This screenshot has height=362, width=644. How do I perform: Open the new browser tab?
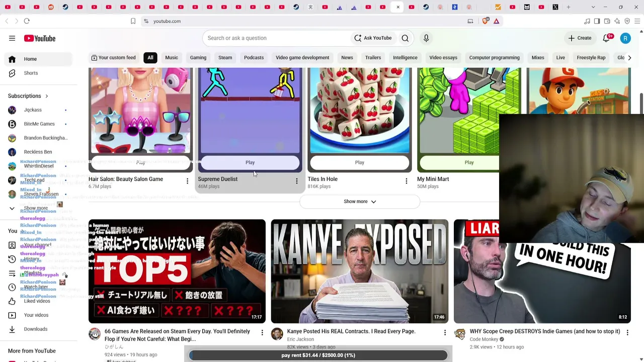[569, 7]
